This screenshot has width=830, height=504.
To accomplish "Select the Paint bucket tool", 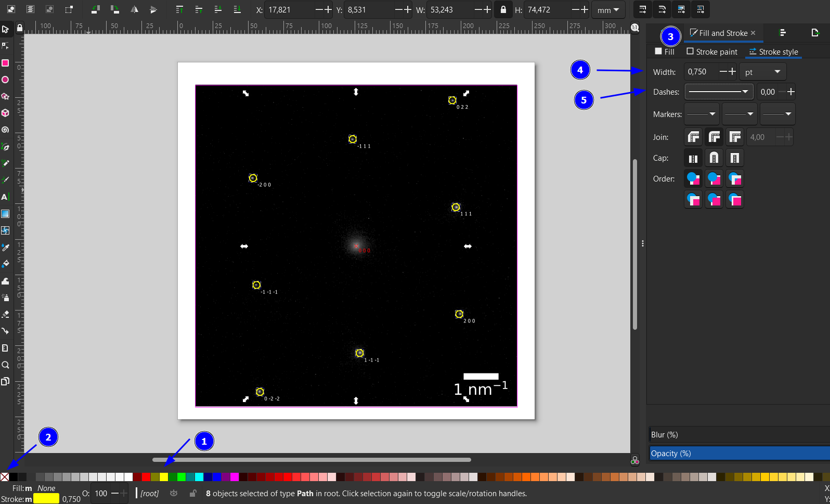I will point(5,264).
